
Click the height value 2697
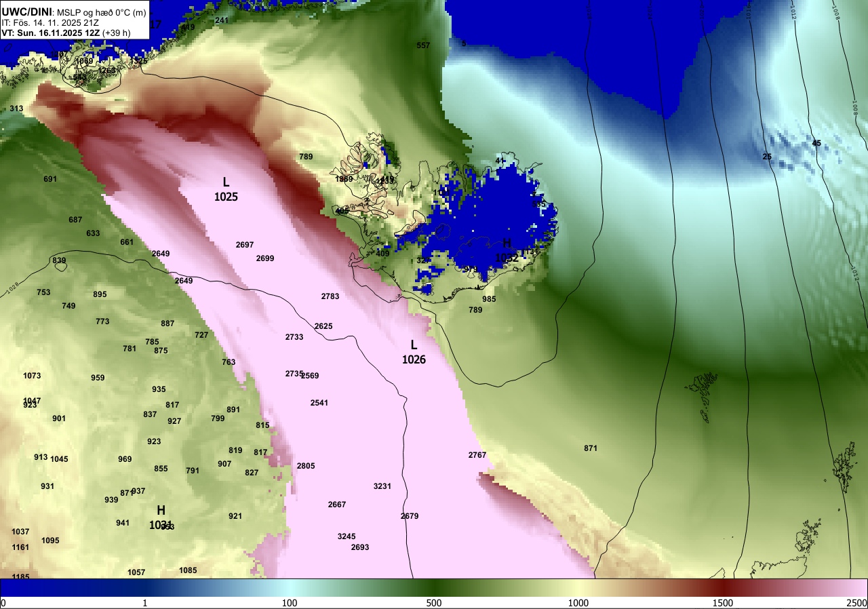pyautogui.click(x=245, y=245)
